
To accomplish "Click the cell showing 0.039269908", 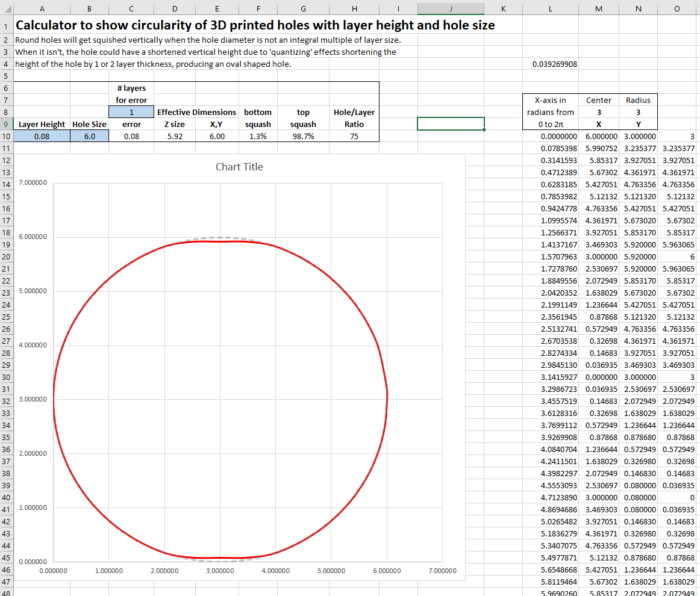I will click(555, 64).
